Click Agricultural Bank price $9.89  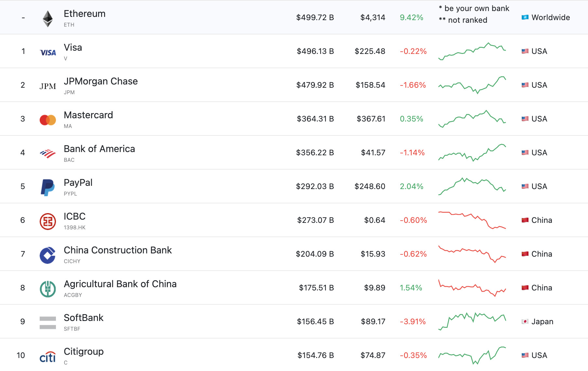pos(375,288)
